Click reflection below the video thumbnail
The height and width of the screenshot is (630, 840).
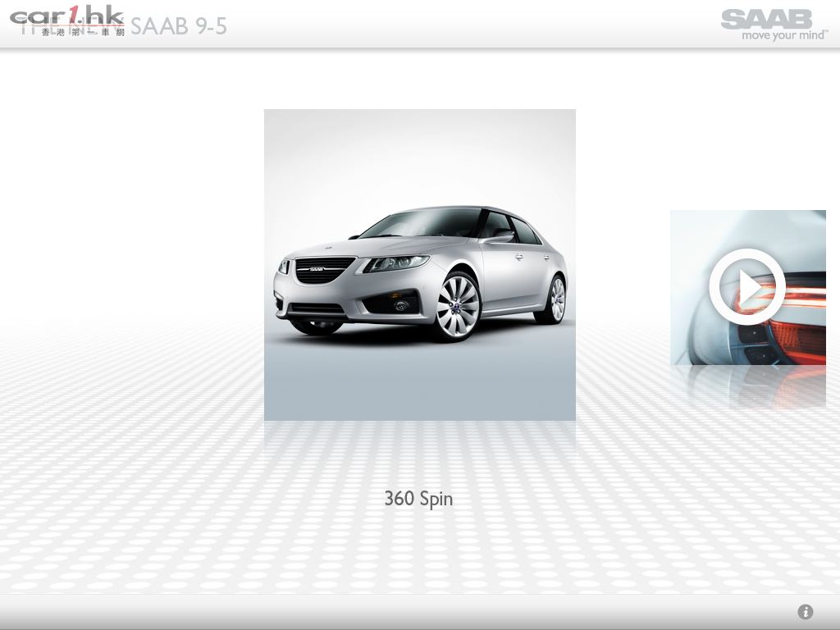pos(747,386)
